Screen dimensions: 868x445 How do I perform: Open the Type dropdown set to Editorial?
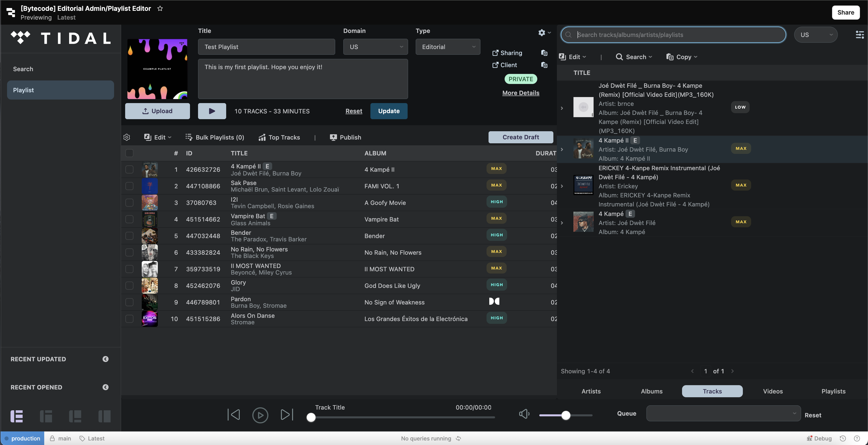click(x=448, y=47)
